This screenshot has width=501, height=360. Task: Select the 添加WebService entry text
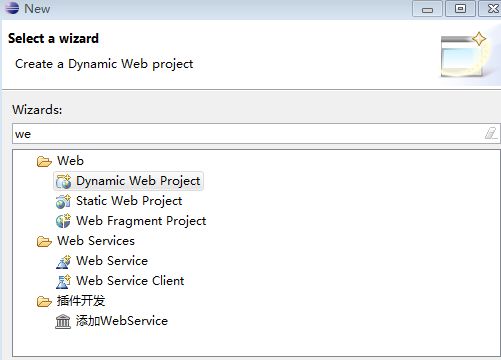point(122,321)
